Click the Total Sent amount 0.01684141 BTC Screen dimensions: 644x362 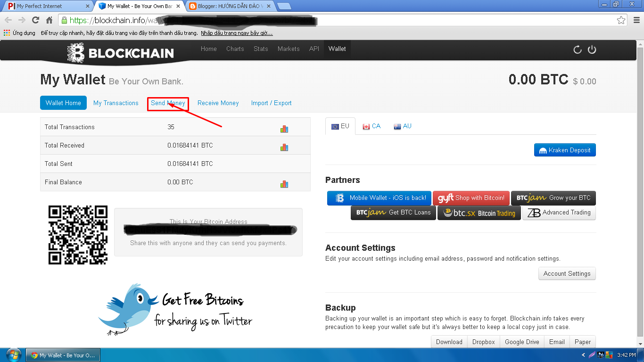190,164
